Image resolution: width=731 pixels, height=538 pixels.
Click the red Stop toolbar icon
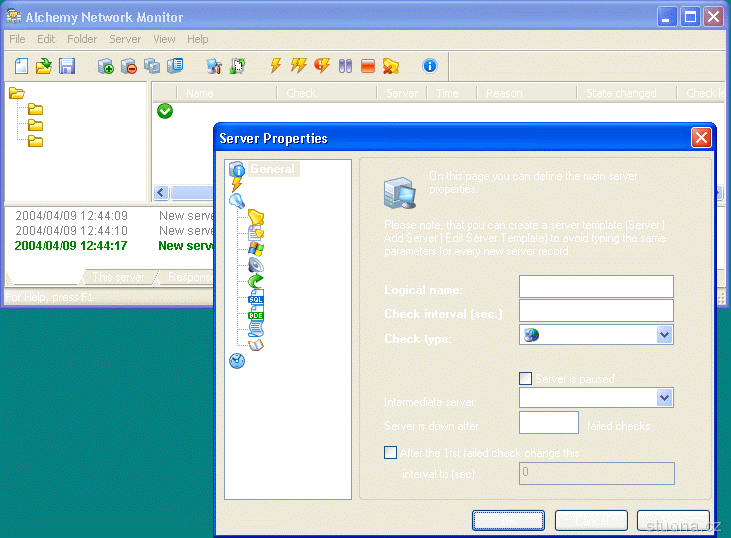coord(368,66)
